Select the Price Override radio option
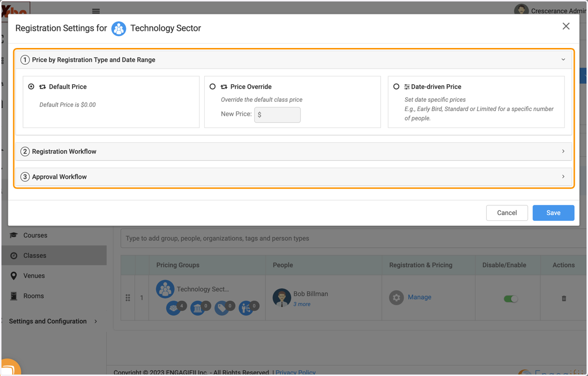The width and height of the screenshot is (588, 376). [x=213, y=87]
